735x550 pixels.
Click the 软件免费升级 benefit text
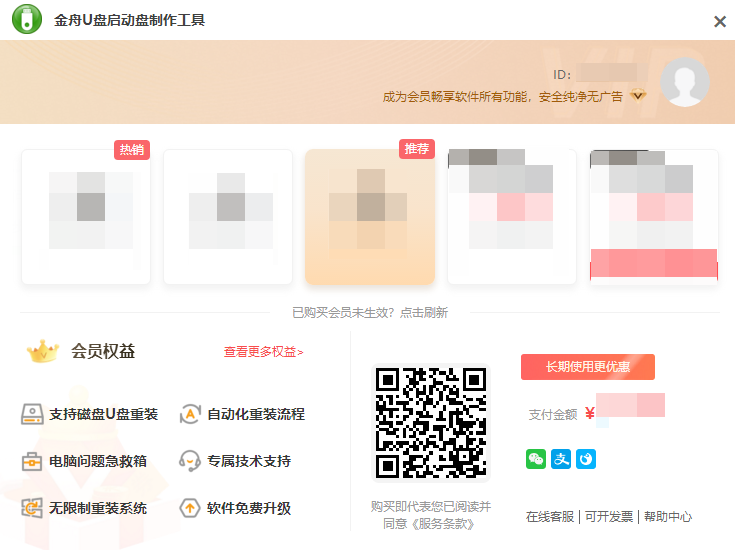click(249, 508)
